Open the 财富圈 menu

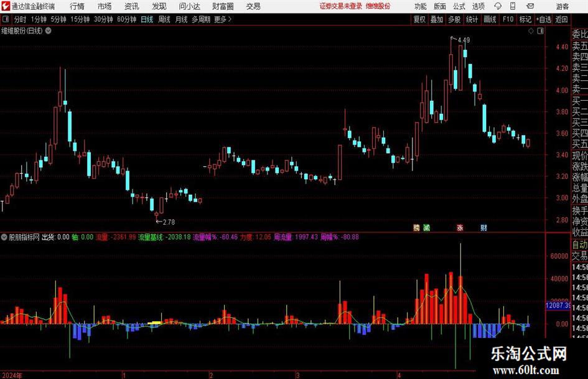[x=223, y=6]
